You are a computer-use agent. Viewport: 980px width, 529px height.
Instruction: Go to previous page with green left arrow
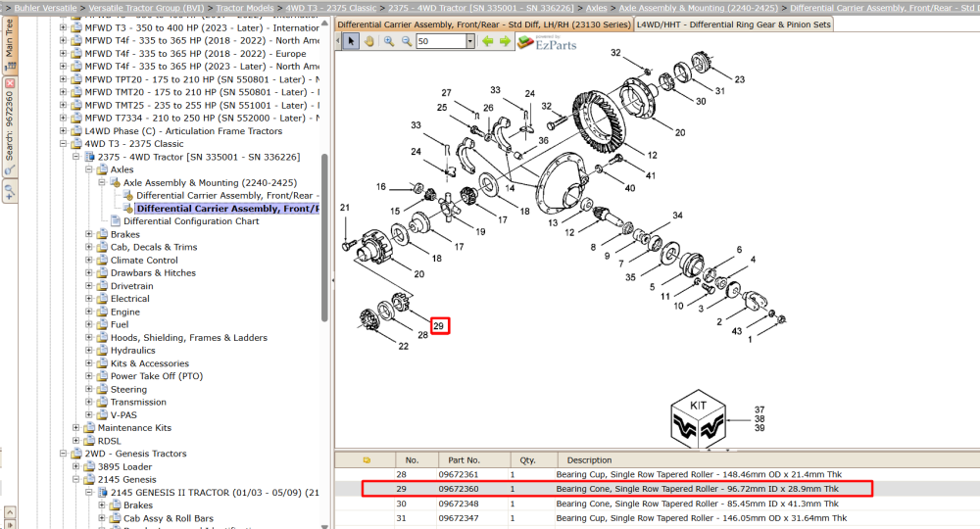click(x=487, y=41)
